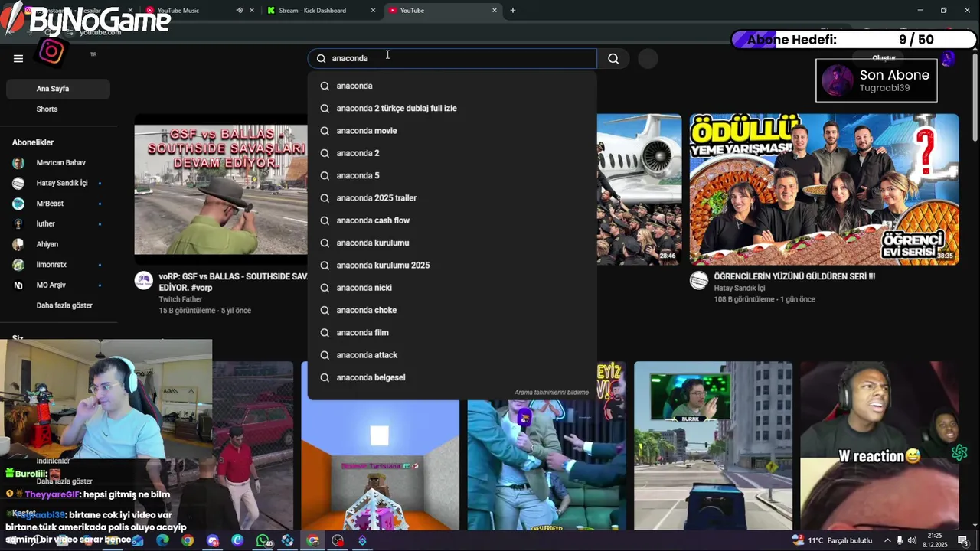Open Shorts in the sidebar
Image resolution: width=980 pixels, height=551 pixels.
[58, 109]
